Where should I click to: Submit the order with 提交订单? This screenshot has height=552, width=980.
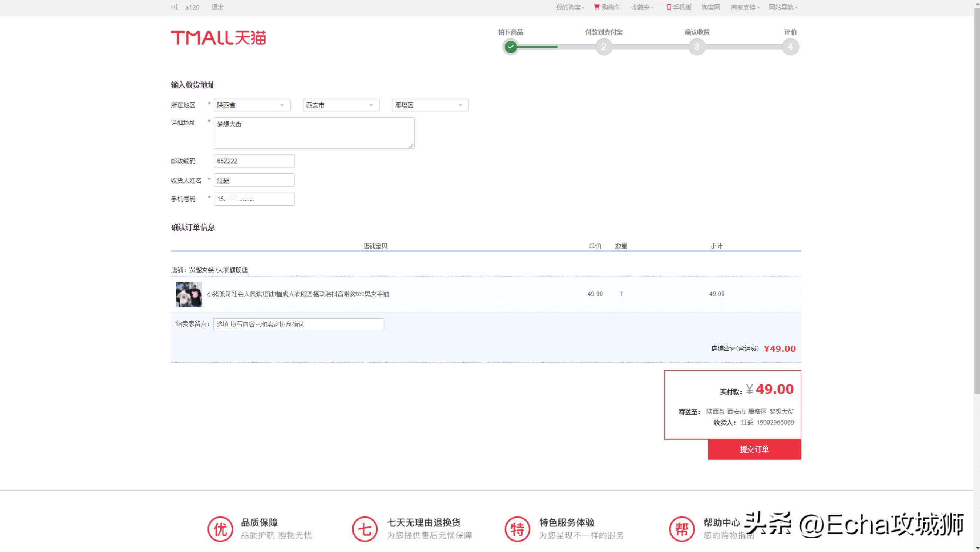pyautogui.click(x=754, y=449)
